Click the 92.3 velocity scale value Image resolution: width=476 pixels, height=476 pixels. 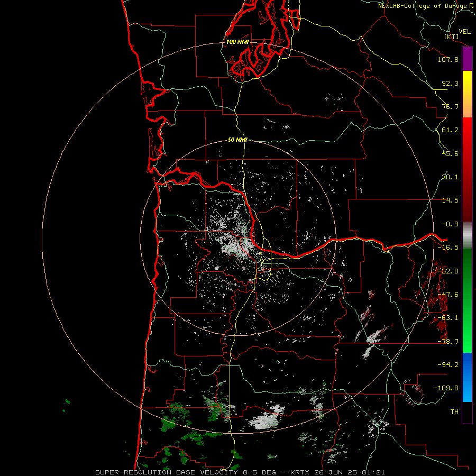[x=450, y=83]
